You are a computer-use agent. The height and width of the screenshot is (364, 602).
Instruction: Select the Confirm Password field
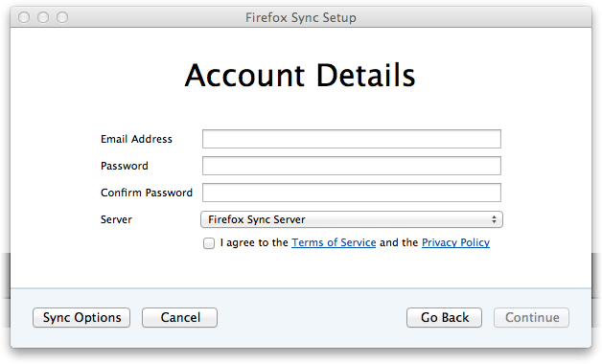351,193
